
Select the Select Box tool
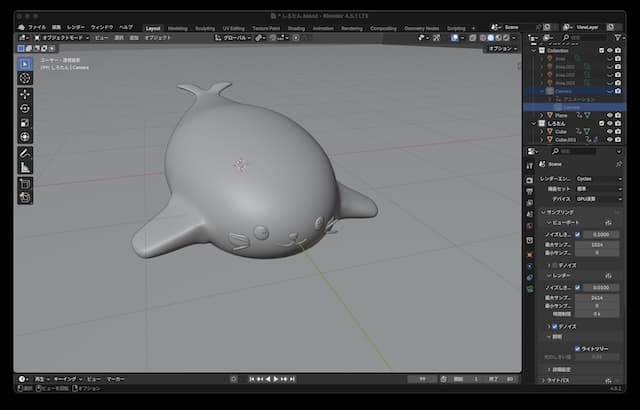click(x=25, y=64)
